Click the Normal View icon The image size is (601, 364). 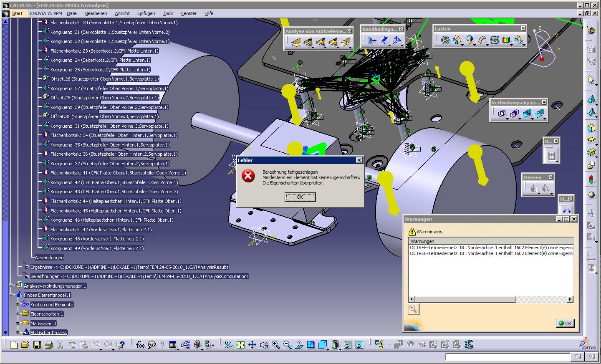click(x=299, y=345)
